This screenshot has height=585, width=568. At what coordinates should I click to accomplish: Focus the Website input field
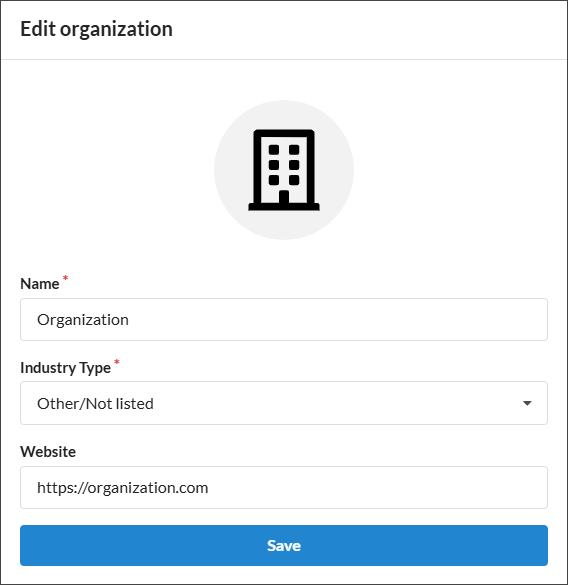coord(284,487)
